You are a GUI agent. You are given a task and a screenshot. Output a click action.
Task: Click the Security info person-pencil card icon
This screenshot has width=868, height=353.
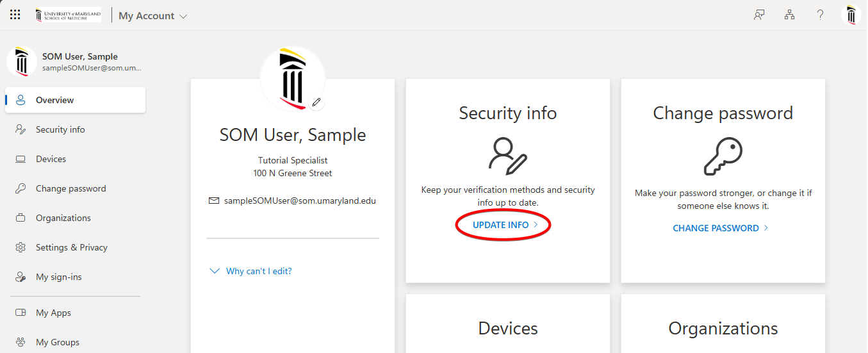[x=507, y=156]
